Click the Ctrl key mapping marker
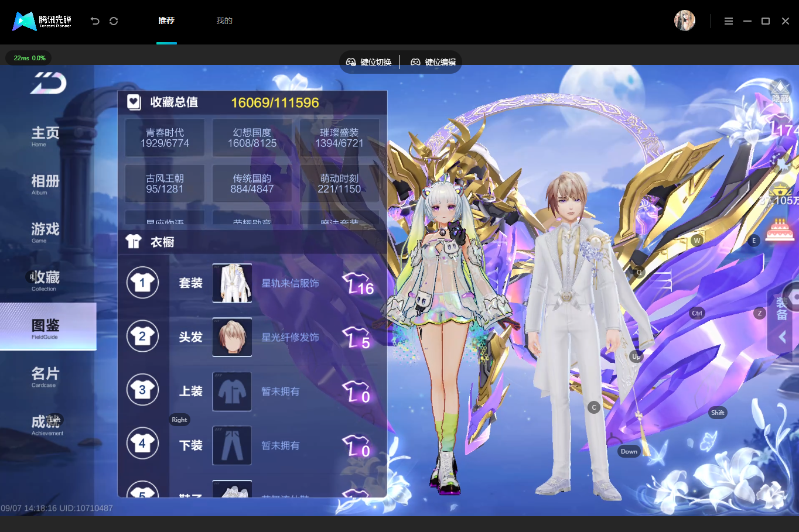The height and width of the screenshot is (532, 799). [x=696, y=313]
